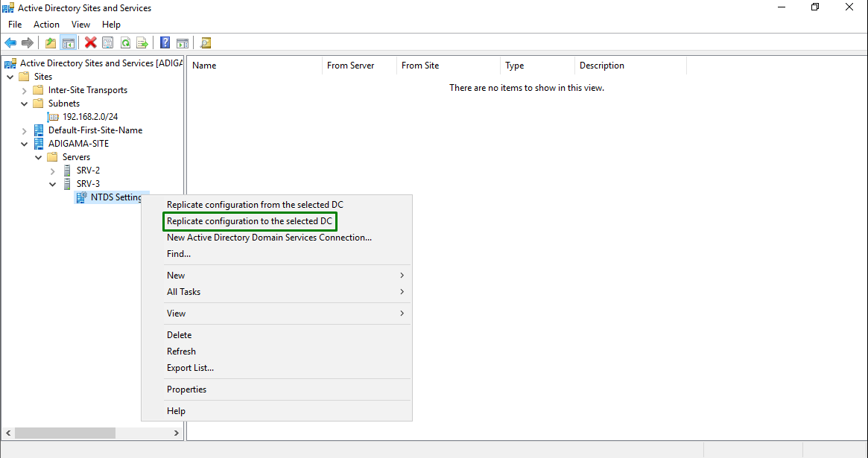Click the green Refresh toolbar icon
868x458 pixels.
pyautogui.click(x=126, y=42)
